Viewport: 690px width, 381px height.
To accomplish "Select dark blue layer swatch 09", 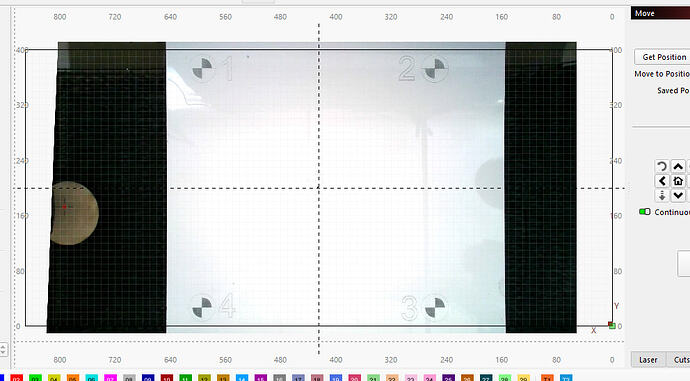I will 148,377.
